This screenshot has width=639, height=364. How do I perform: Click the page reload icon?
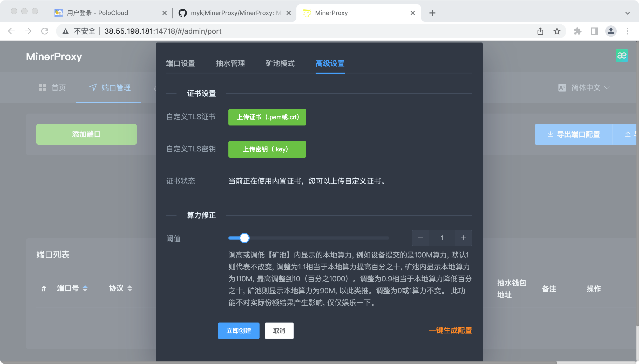[45, 31]
